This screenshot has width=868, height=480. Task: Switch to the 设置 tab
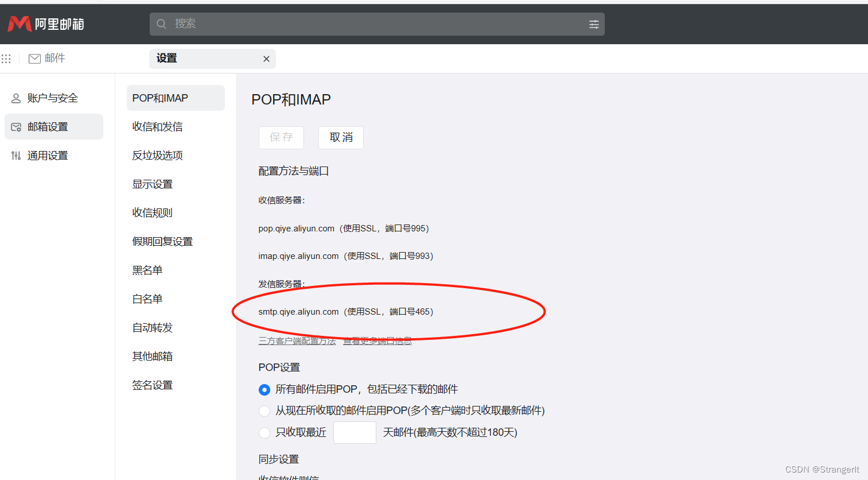(x=212, y=59)
